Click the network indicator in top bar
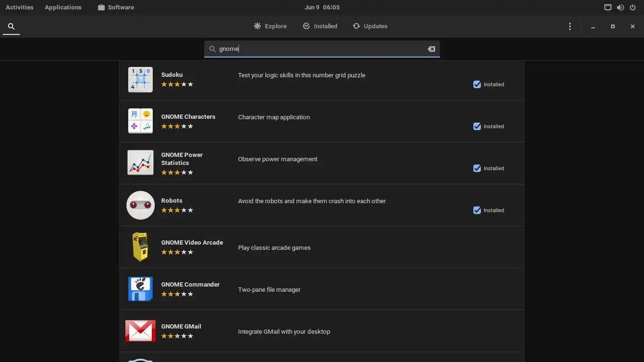Viewport: 644px width, 362px height. coord(608,8)
